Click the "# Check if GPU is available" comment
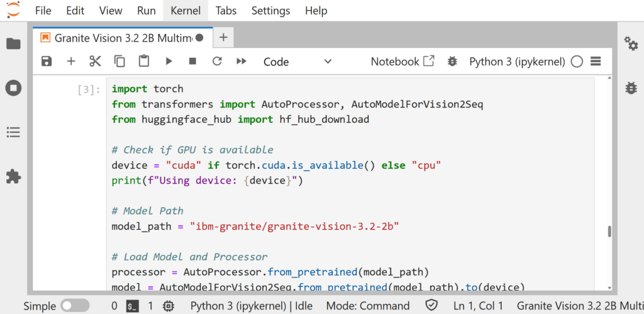The width and height of the screenshot is (644, 314). click(x=192, y=150)
